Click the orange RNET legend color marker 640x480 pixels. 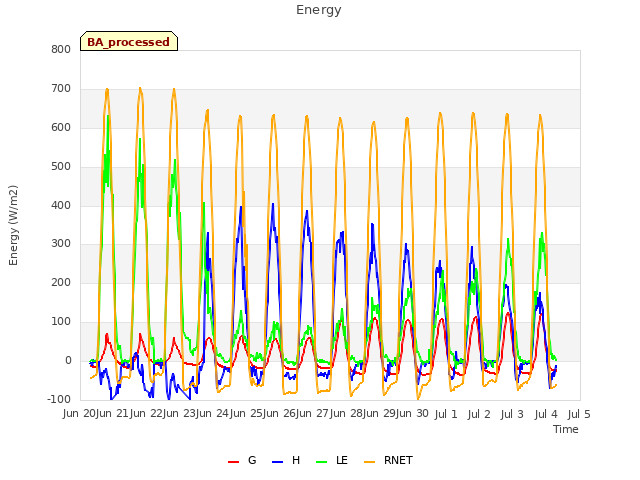(x=369, y=462)
